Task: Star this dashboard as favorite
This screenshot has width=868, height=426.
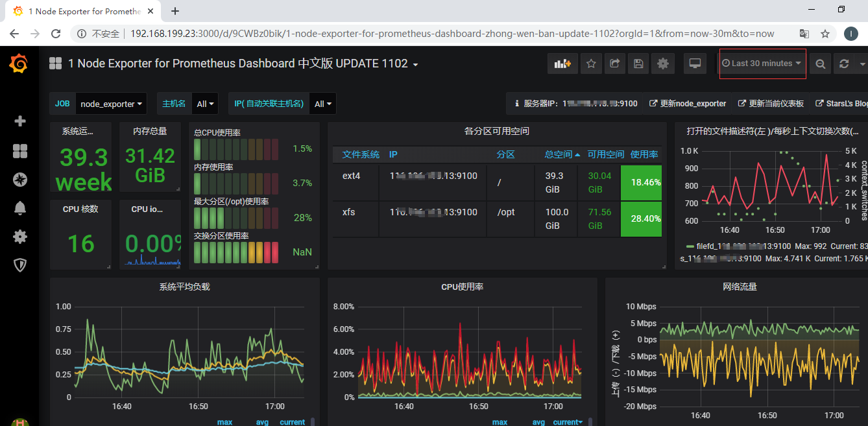Action: pyautogui.click(x=591, y=64)
